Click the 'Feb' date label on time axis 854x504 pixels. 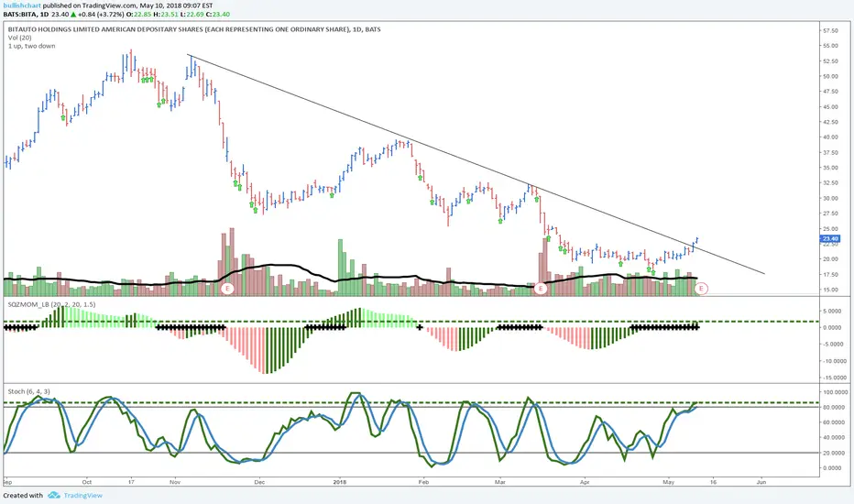coord(422,482)
